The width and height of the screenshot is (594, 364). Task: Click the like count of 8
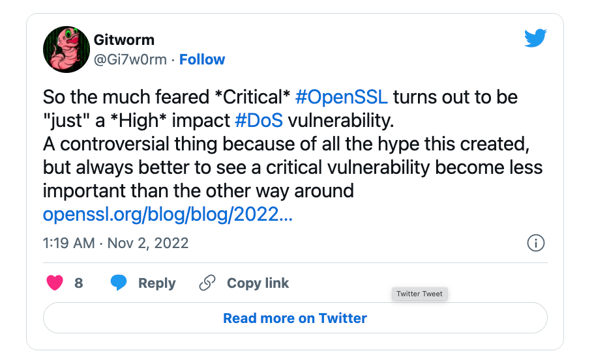tap(79, 283)
